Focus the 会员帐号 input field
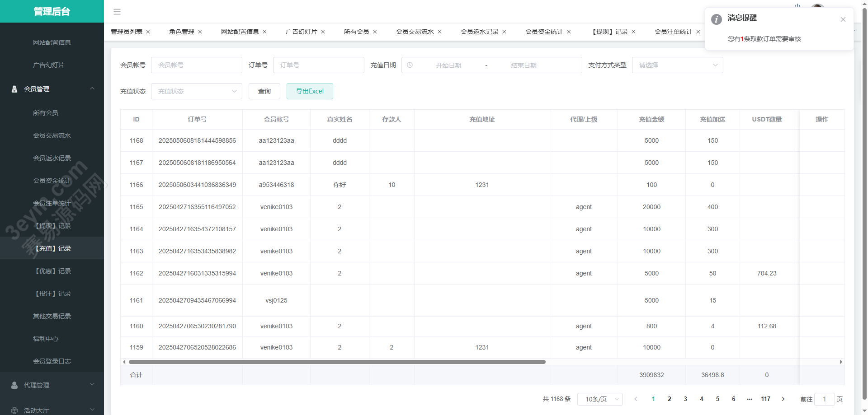This screenshot has width=868, height=415. (x=196, y=65)
